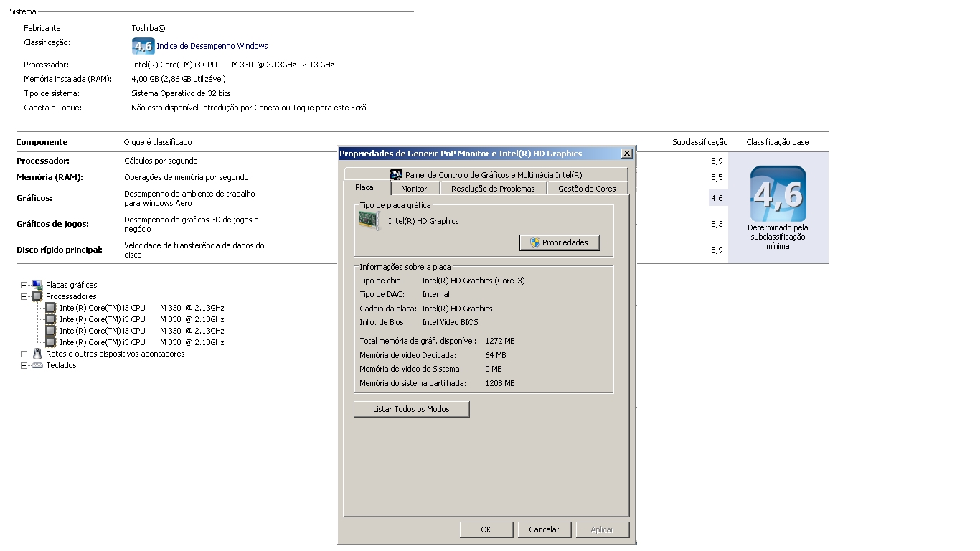Click the Classificação base column header
This screenshot has width=980, height=551.
click(x=778, y=142)
